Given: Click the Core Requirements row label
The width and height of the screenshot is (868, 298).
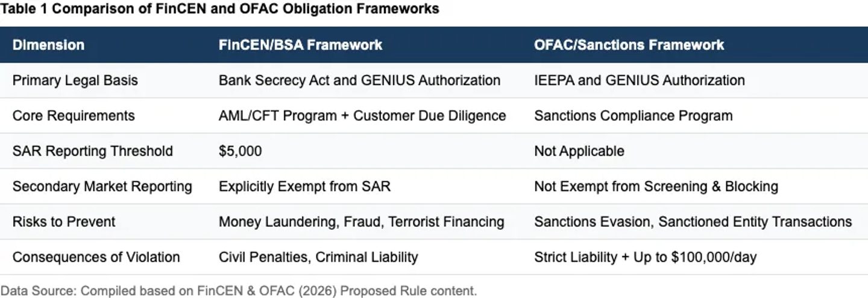Looking at the screenshot, I should (74, 116).
